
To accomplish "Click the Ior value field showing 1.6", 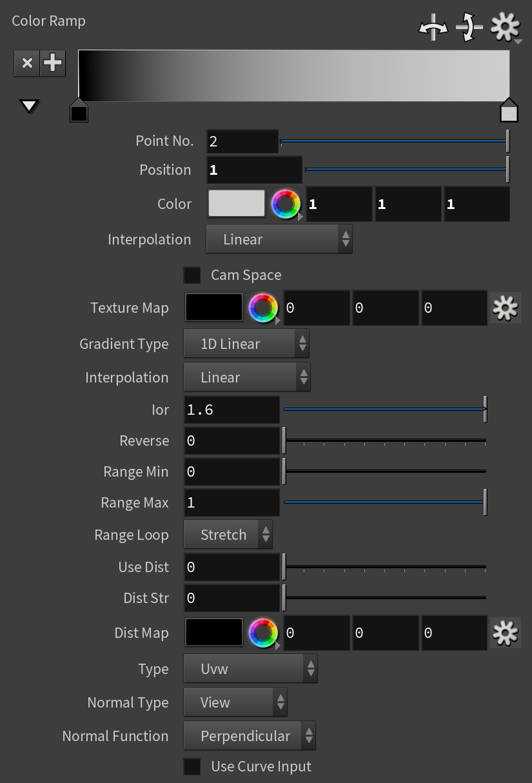I will [x=232, y=410].
